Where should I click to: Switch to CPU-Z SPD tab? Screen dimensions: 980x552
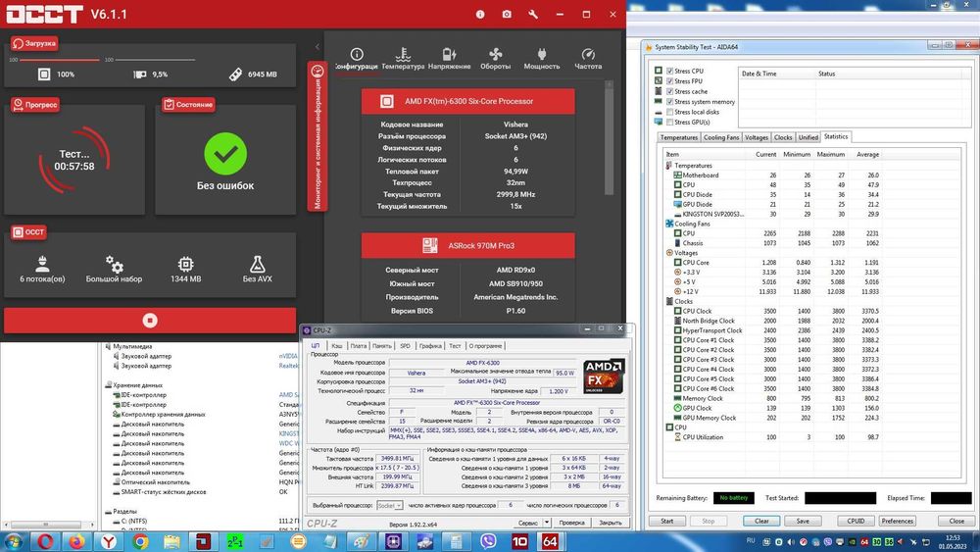click(x=405, y=346)
